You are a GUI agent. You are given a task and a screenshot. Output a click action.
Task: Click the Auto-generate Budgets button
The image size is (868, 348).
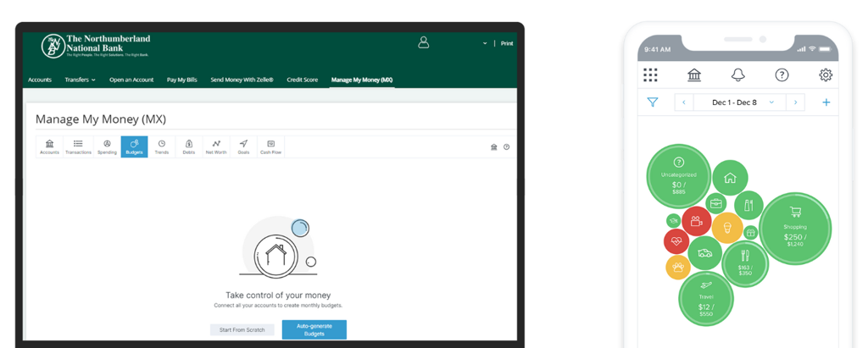(314, 329)
